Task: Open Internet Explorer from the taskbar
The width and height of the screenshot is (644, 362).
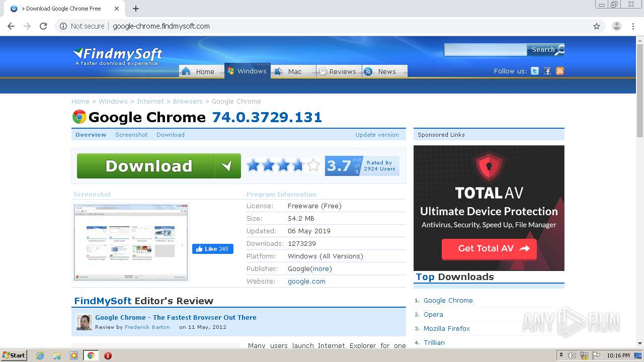Action: [40, 355]
